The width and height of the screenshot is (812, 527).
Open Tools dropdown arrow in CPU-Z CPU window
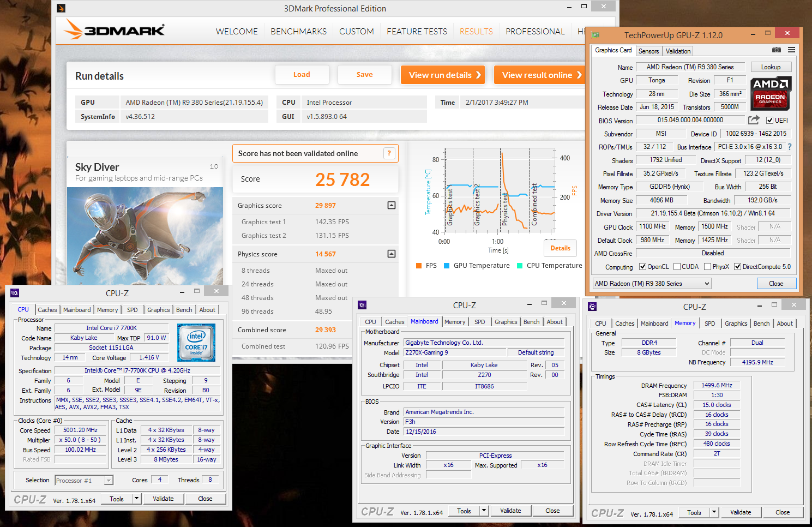[136, 499]
